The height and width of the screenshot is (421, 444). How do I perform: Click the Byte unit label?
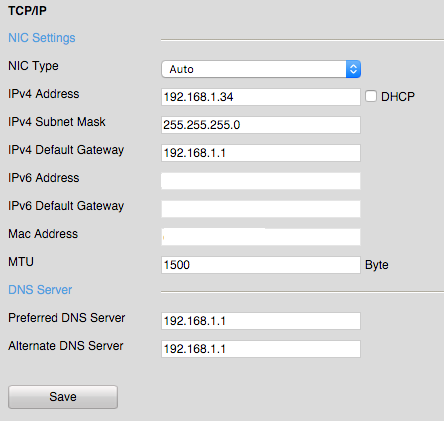(x=377, y=265)
